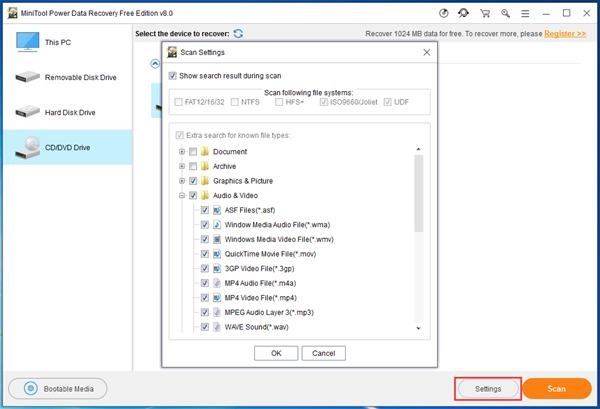Check the Document file type checkbox

[x=193, y=152]
